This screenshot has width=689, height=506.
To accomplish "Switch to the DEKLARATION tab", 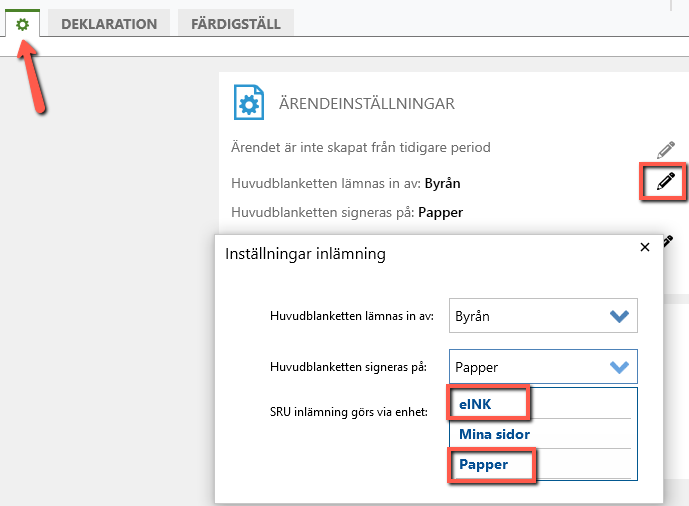I will point(109,24).
